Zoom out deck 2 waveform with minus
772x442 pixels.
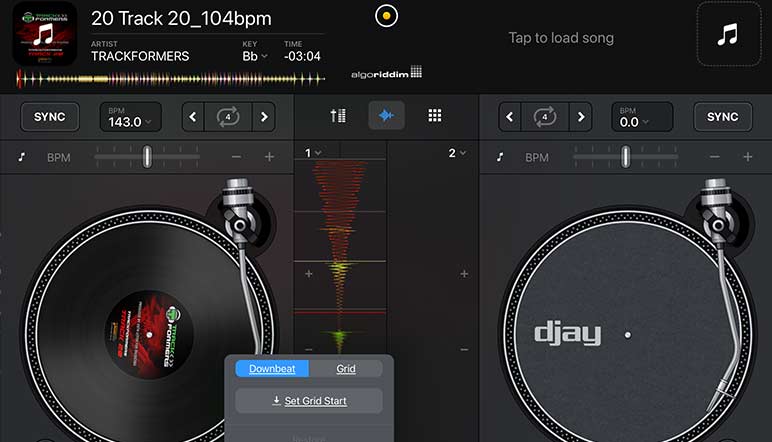[464, 349]
